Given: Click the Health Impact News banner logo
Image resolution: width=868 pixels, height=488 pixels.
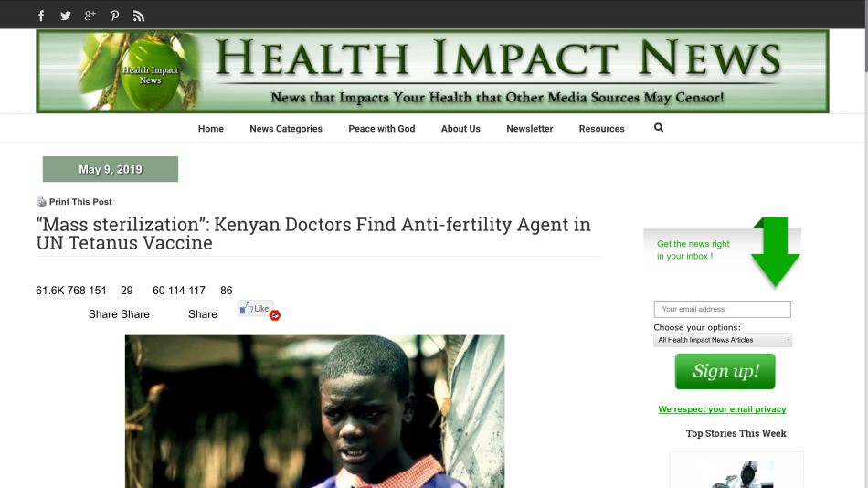Looking at the screenshot, I should click(432, 71).
